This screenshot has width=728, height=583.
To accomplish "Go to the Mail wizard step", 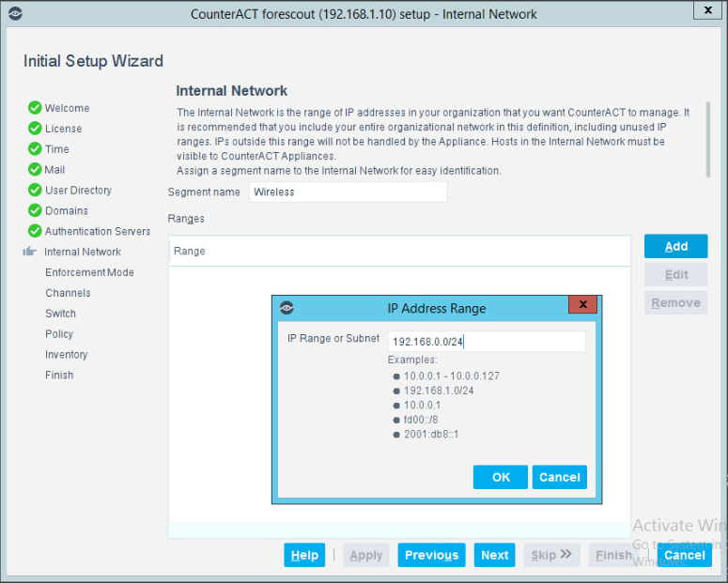I will pos(54,170).
